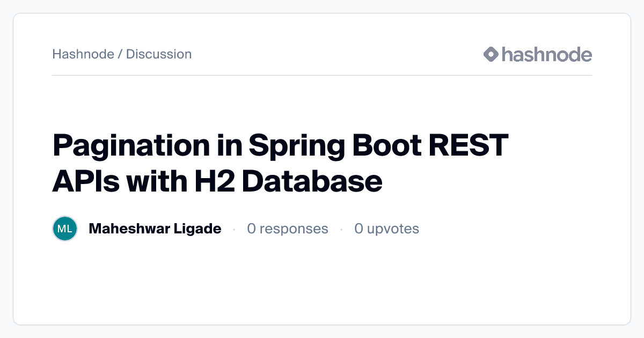644x338 pixels.
Task: Click the slash separator in breadcrumb
Action: click(x=120, y=54)
